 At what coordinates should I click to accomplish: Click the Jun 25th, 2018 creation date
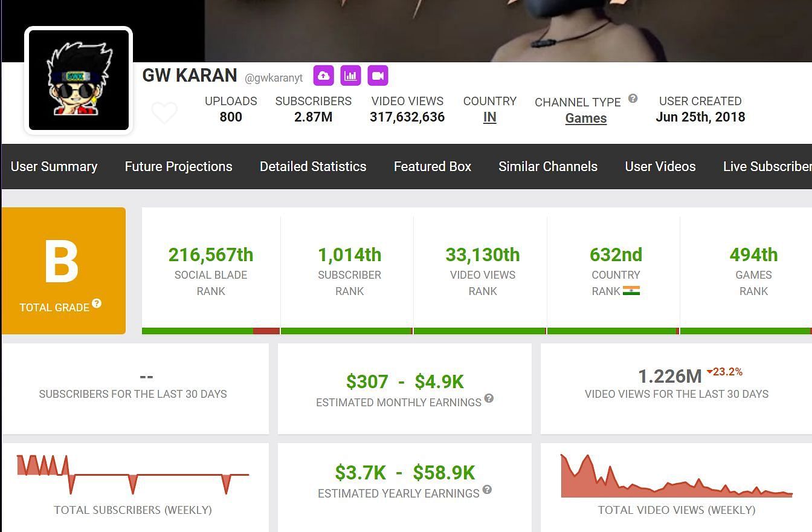700,117
